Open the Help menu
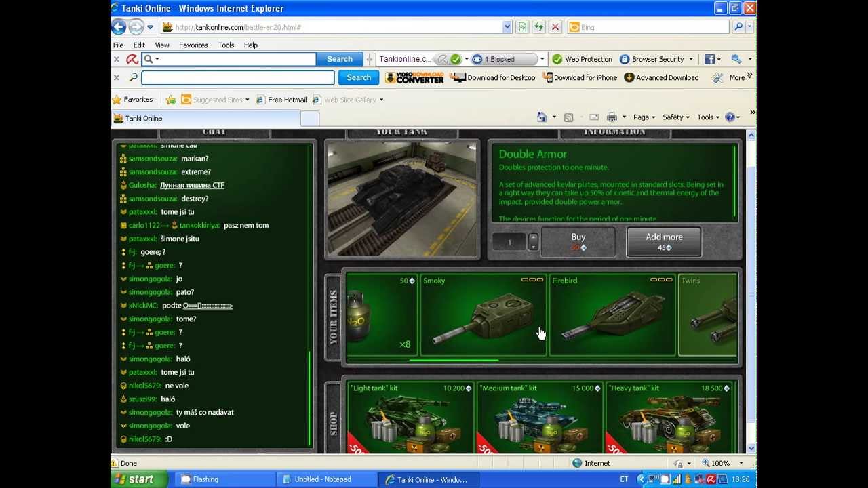 [x=251, y=45]
